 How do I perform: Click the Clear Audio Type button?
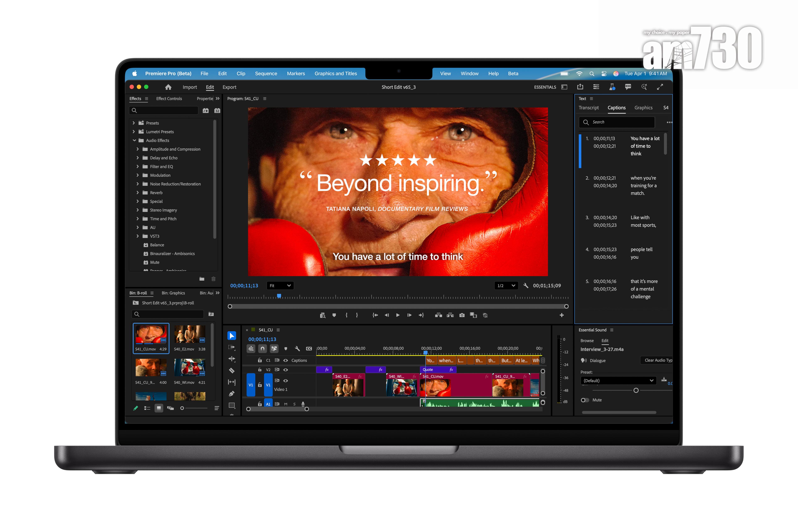coord(657,360)
